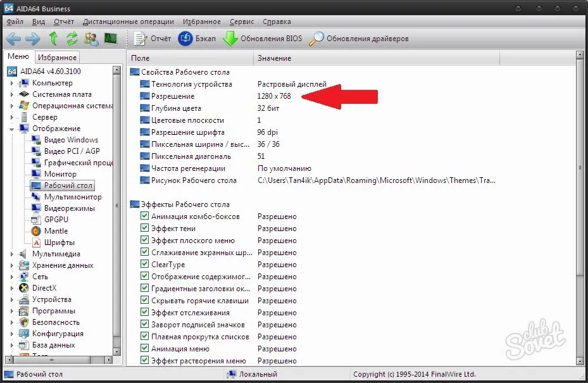The image size is (588, 383).
Task: Refresh using the green circular arrows icon
Action: click(x=72, y=38)
